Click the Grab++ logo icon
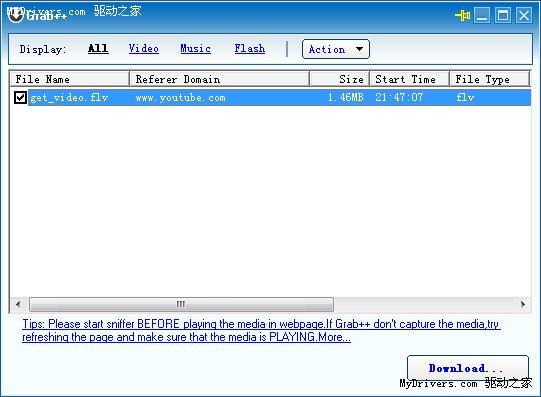 [16, 16]
